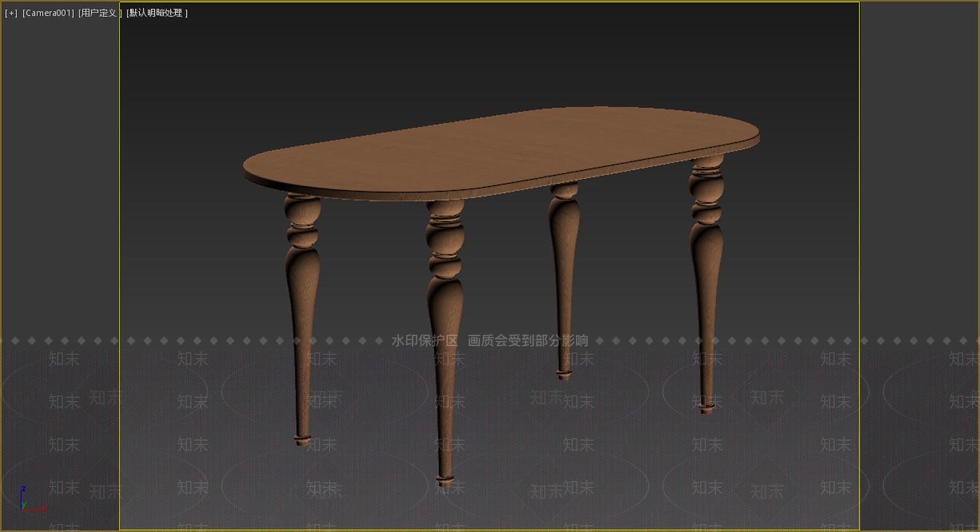This screenshot has height=532, width=980.
Task: Click the XYZ world axis gizmo
Action: coord(29,501)
